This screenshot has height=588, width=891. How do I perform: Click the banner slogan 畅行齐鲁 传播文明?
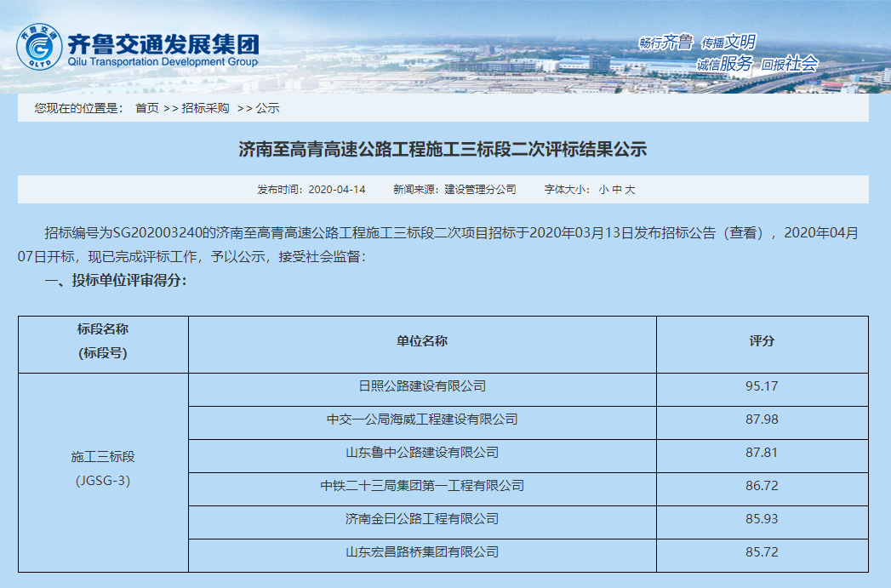pyautogui.click(x=697, y=42)
